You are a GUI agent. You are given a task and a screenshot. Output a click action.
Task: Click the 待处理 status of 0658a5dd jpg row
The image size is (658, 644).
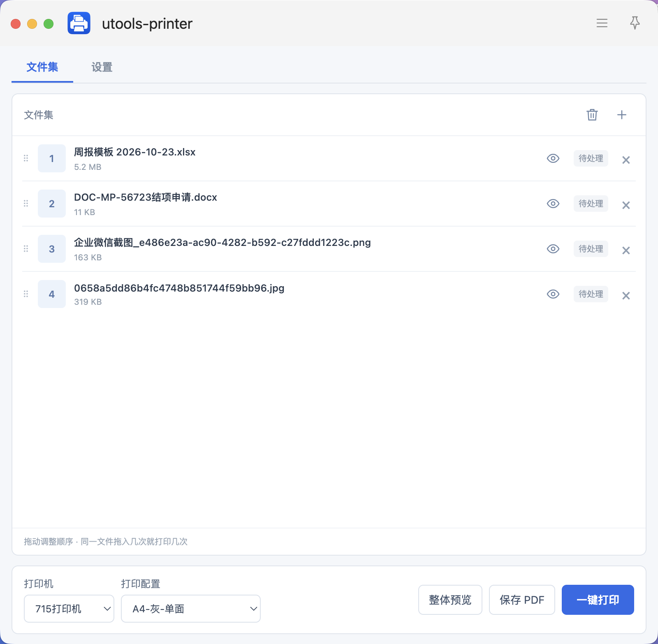pyautogui.click(x=591, y=294)
